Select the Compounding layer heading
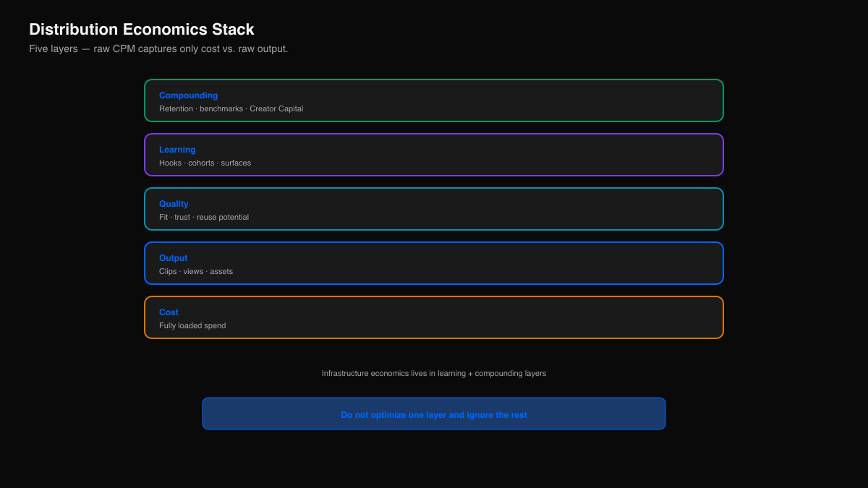Screen dimensions: 868x488 click(188, 95)
